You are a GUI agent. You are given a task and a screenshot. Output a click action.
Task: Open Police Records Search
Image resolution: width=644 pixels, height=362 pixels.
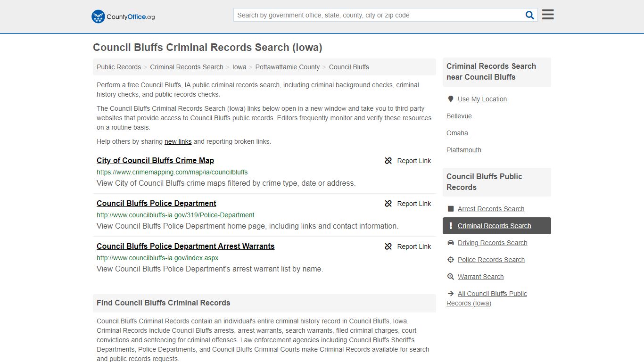pyautogui.click(x=491, y=260)
